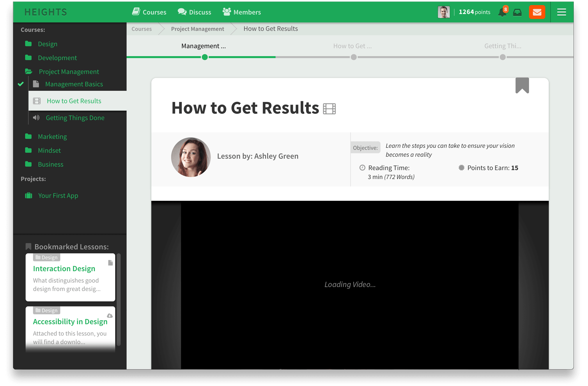Click the user avatar in header

(444, 12)
